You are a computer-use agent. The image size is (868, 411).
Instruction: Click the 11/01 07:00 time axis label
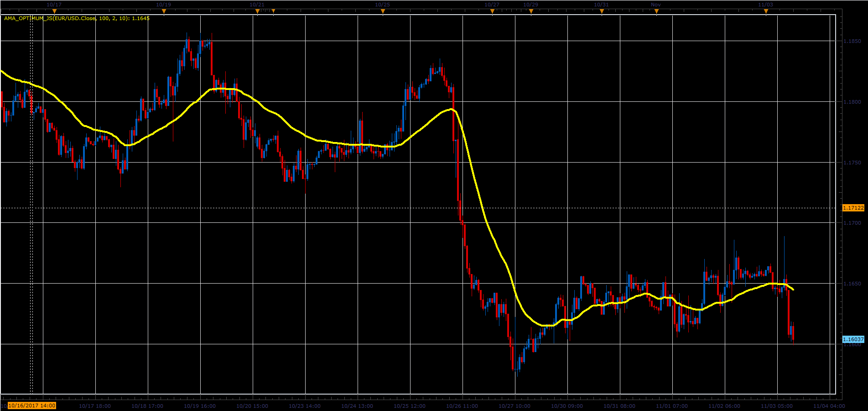coord(672,406)
